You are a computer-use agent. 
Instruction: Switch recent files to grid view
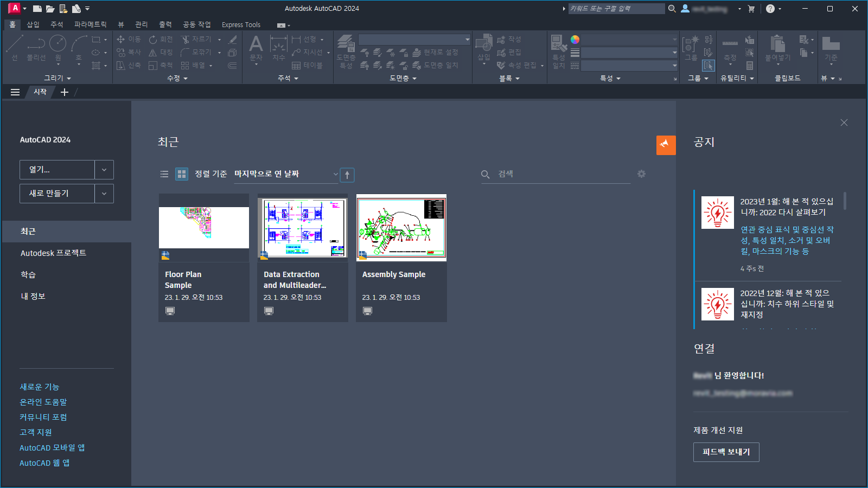(x=182, y=174)
